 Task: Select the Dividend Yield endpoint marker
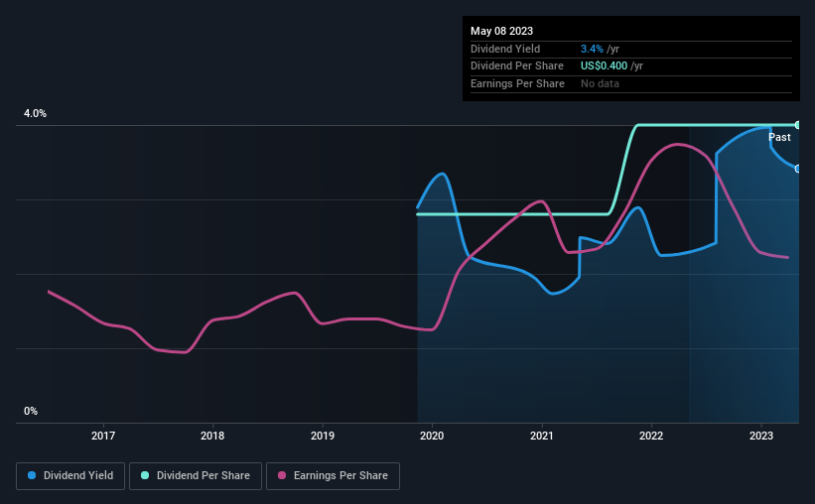[797, 169]
